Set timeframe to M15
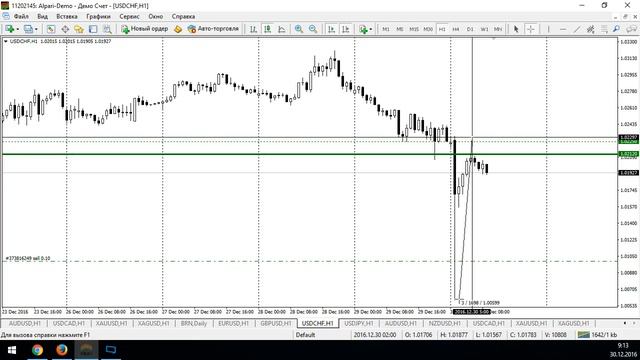Screen dimensions: 640x360 [414, 29]
